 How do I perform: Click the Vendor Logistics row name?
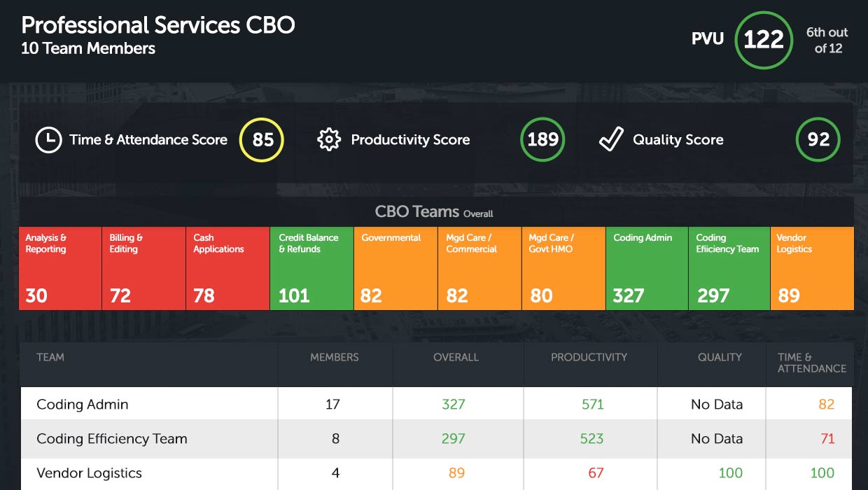click(x=89, y=473)
